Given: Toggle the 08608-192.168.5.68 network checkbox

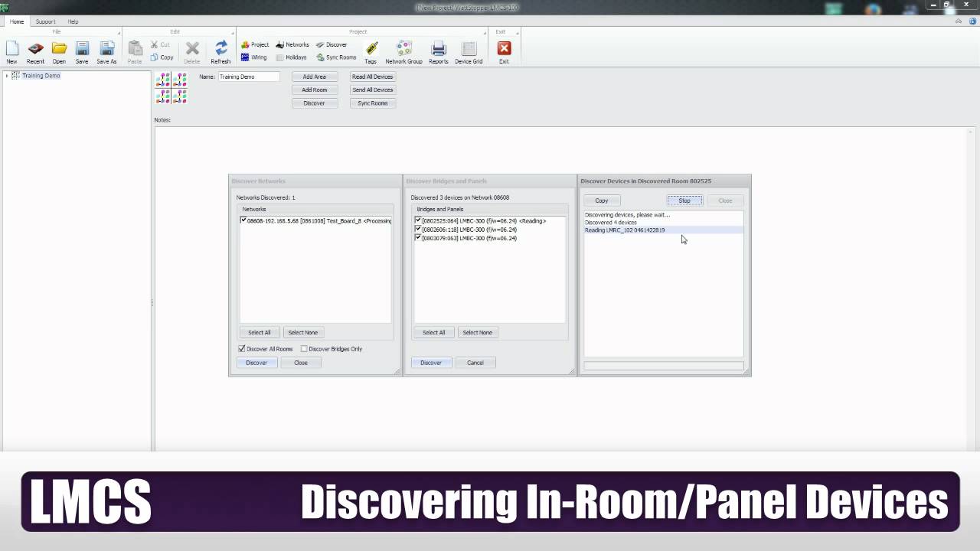Looking at the screenshot, I should click(243, 220).
